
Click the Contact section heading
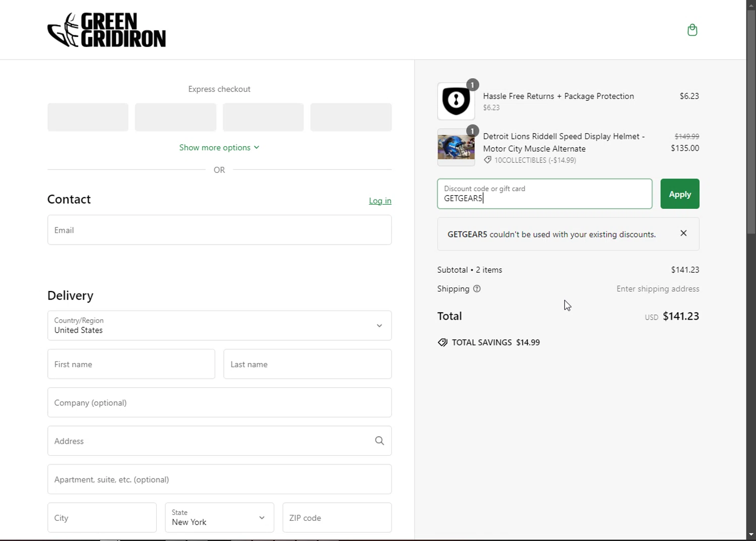pos(69,199)
